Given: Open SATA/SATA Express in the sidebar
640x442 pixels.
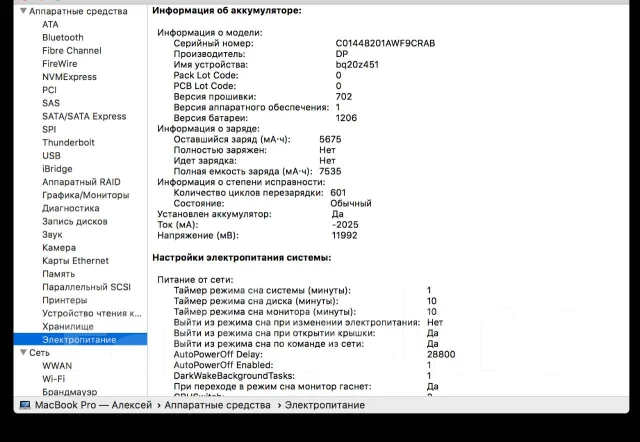Looking at the screenshot, I should pos(84,116).
